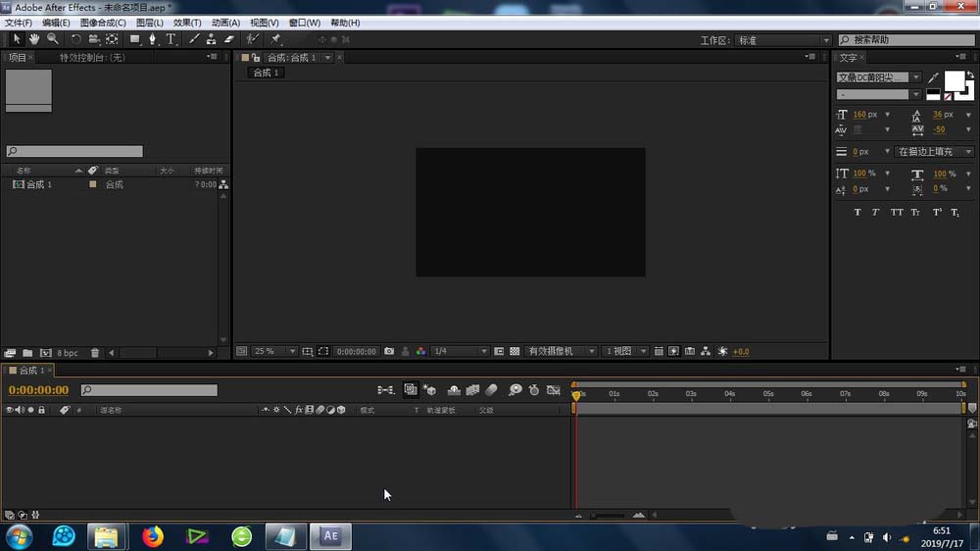
Task: Select the Brush tool
Action: tap(194, 39)
